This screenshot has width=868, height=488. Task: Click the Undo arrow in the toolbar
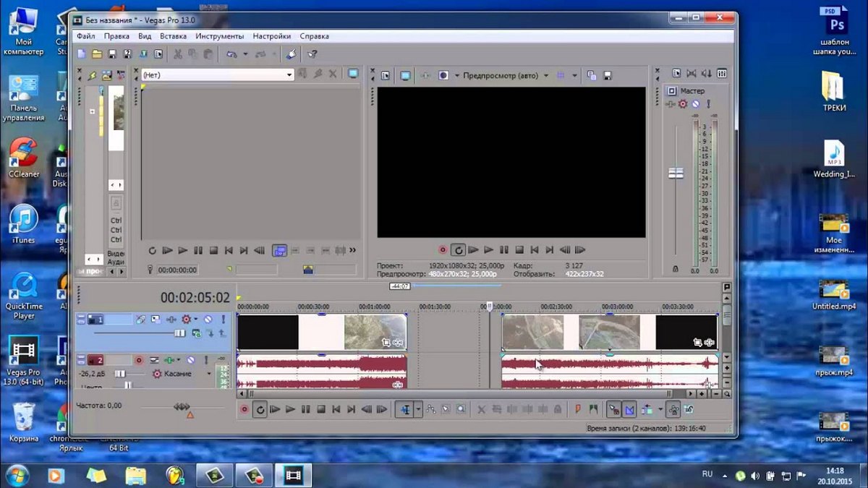(x=231, y=54)
